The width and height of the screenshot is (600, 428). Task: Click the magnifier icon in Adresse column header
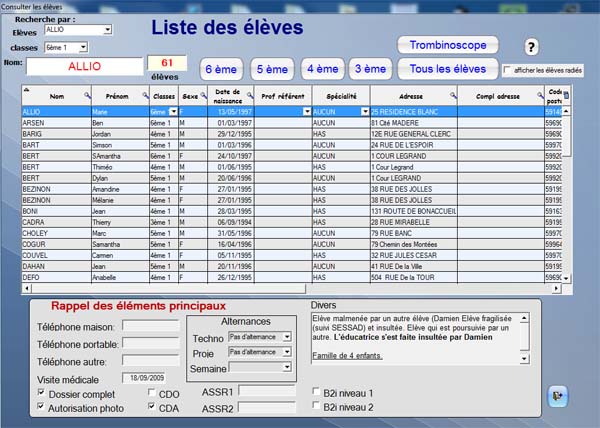[x=452, y=95]
